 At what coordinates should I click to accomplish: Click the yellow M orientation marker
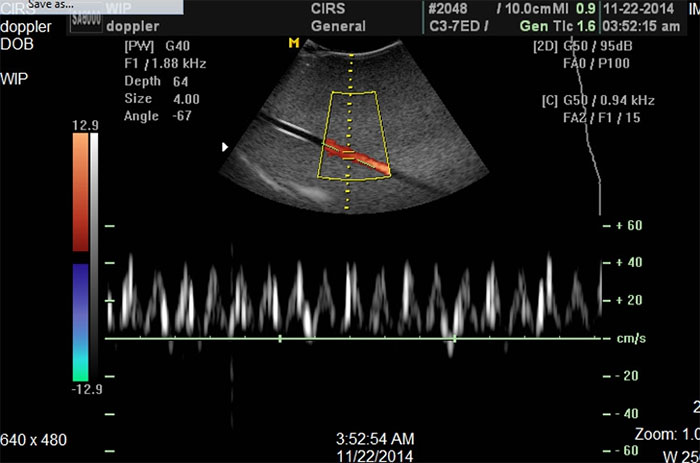point(294,43)
